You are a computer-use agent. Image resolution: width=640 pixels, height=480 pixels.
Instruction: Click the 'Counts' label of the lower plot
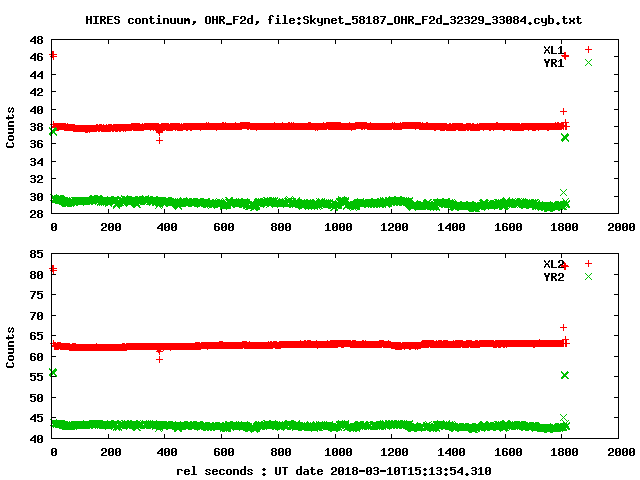tap(10, 347)
